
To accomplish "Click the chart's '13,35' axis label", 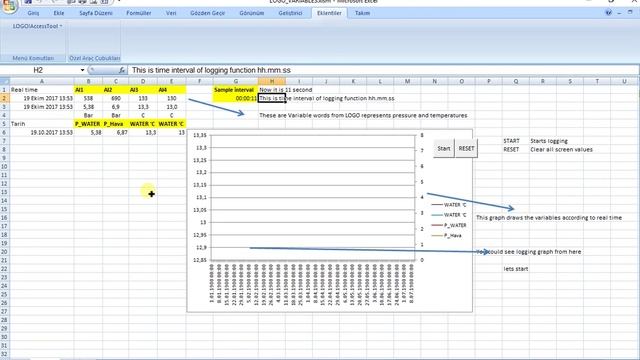I will [x=200, y=135].
